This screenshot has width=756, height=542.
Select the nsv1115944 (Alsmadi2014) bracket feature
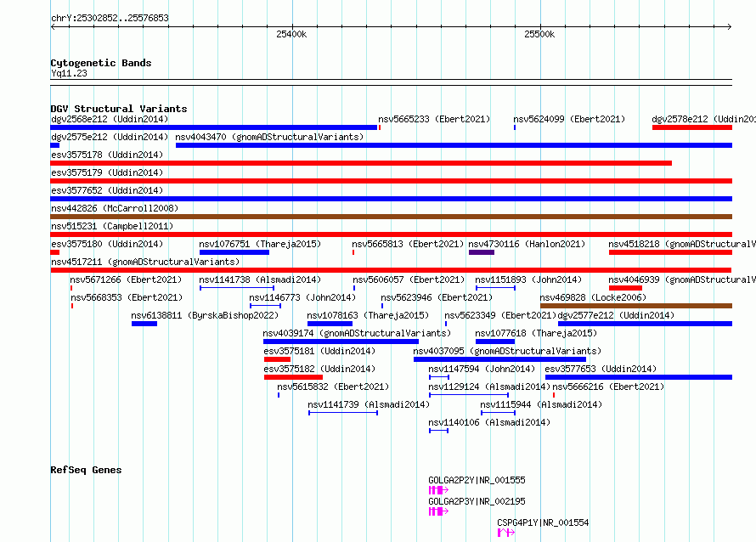click(x=498, y=413)
